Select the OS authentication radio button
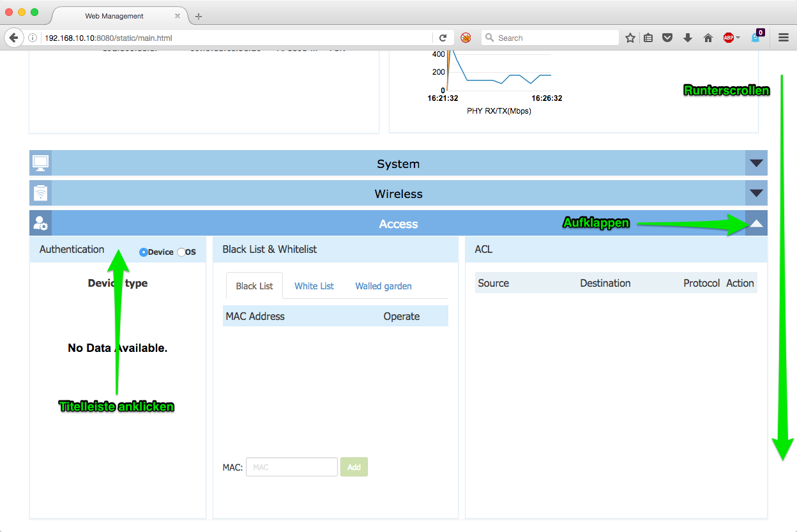The height and width of the screenshot is (532, 797). click(x=181, y=252)
